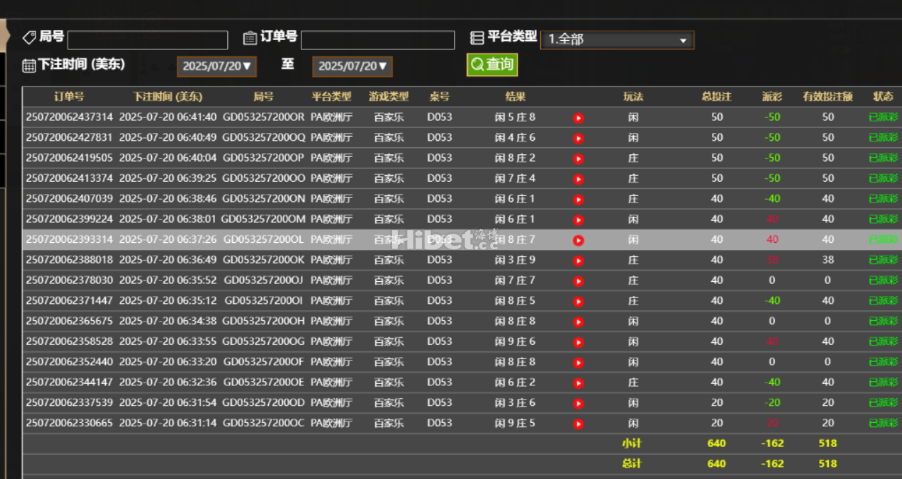This screenshot has width=902, height=479.
Task: Play the replay for order 250720062378030
Action: pyautogui.click(x=578, y=280)
